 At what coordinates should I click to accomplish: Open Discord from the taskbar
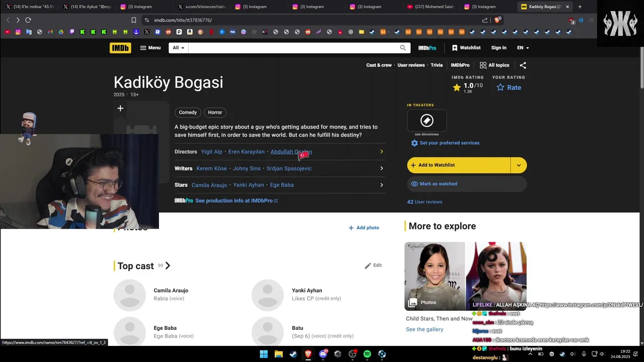(323, 354)
